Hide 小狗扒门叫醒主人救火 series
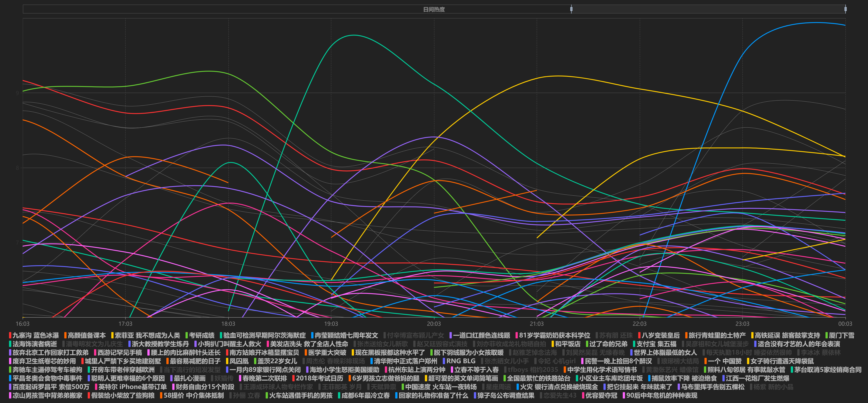Screen dimensions: 868x403 click(x=228, y=344)
